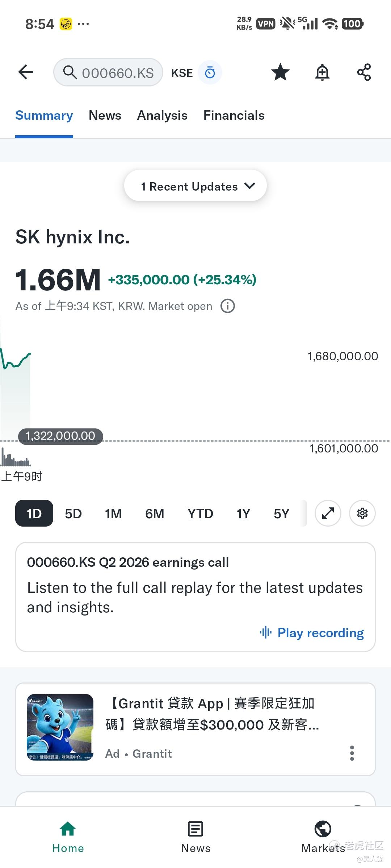Screen dimensions: 391x868
Task: Switch to the Analysis tab
Action: coord(162,115)
